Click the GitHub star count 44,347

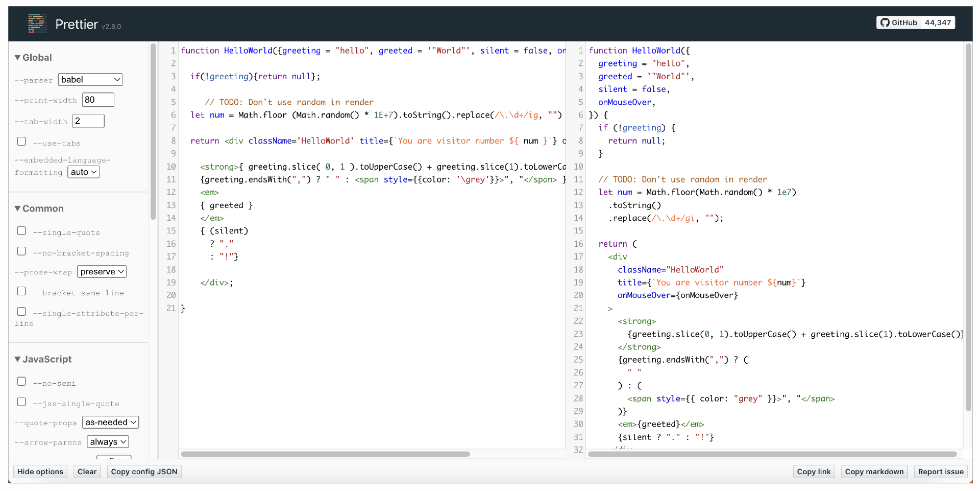coord(938,22)
